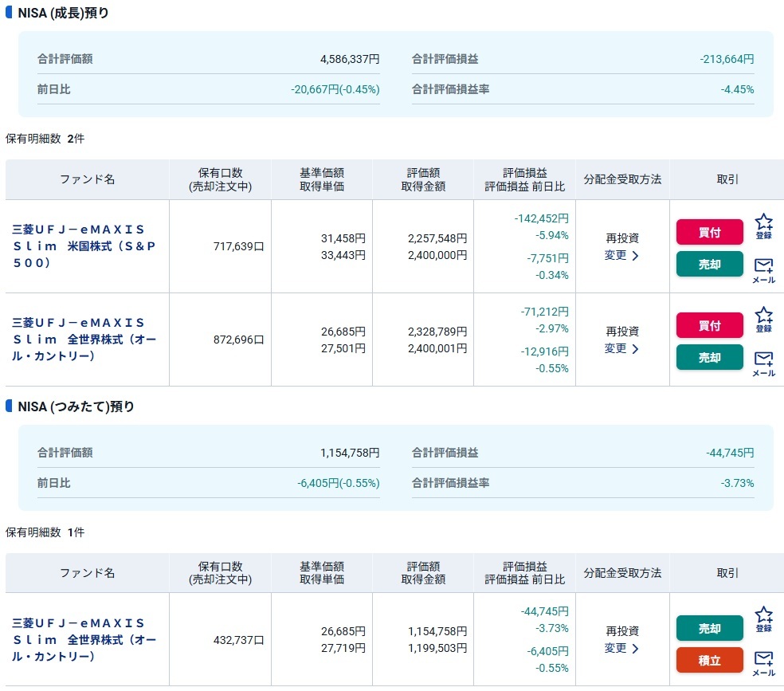Viewport: 784px width, 691px height.
Task: Click star 登録 icon in つみたて fund row
Action: pyautogui.click(x=763, y=619)
